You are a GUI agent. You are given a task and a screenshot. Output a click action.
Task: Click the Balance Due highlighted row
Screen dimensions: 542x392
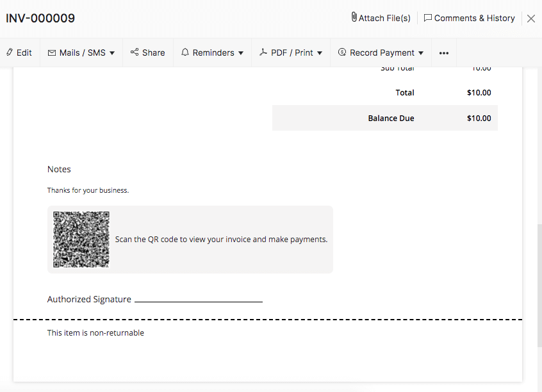[385, 118]
